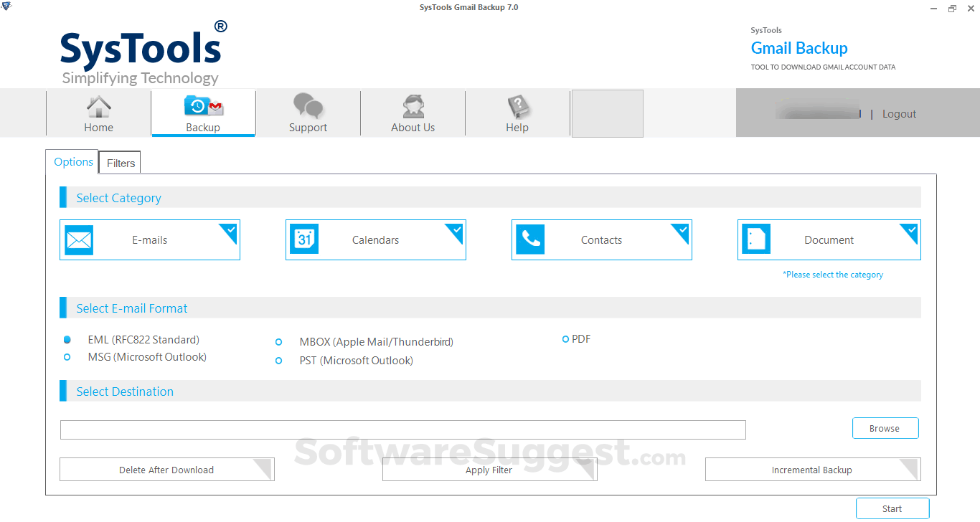Select the Contacts category icon
The image size is (980, 522).
[530, 239]
